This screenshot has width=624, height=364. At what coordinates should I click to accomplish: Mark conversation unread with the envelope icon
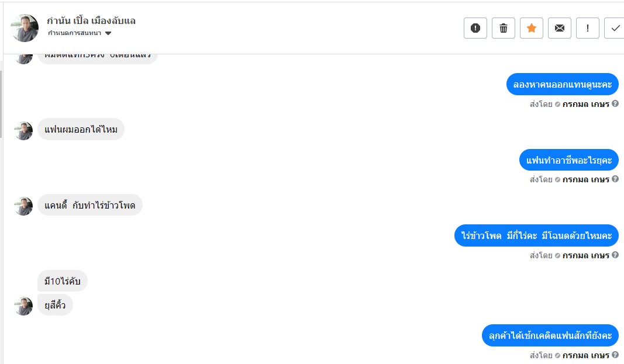point(559,28)
